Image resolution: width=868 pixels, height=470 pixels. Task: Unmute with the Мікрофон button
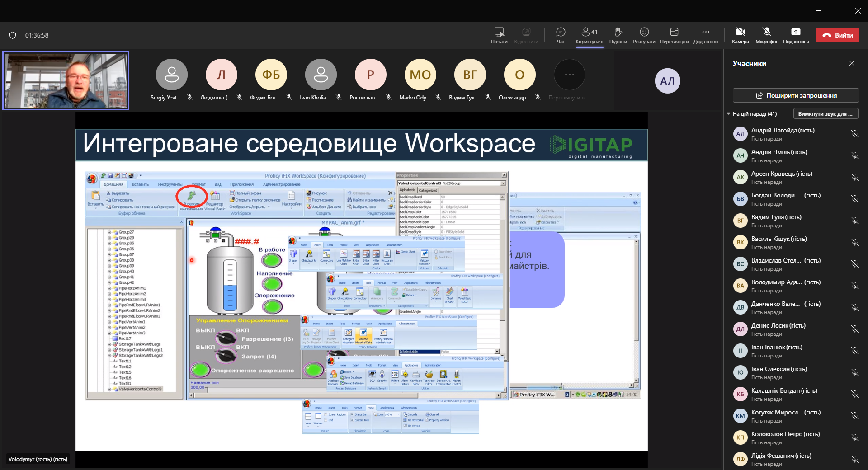click(x=767, y=35)
